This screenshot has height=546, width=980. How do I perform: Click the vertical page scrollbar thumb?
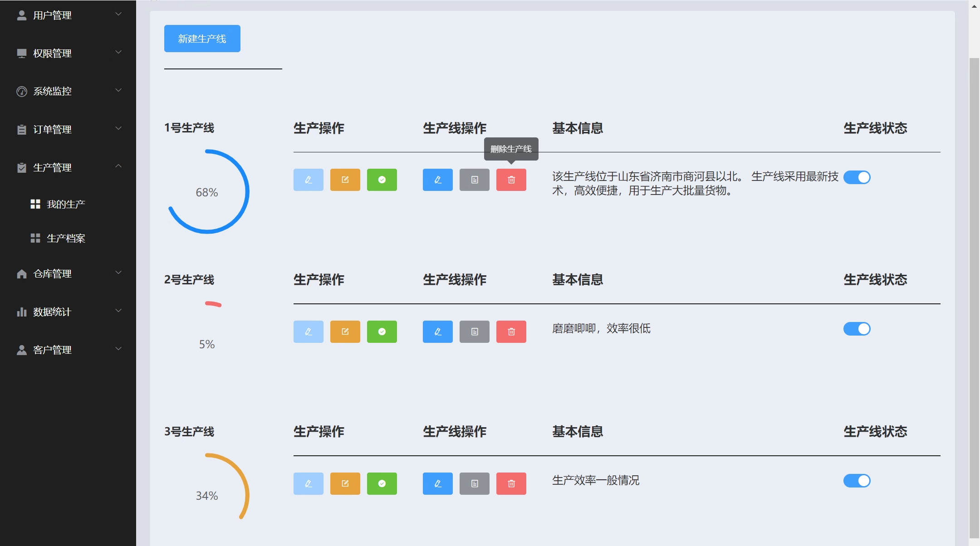[974, 297]
